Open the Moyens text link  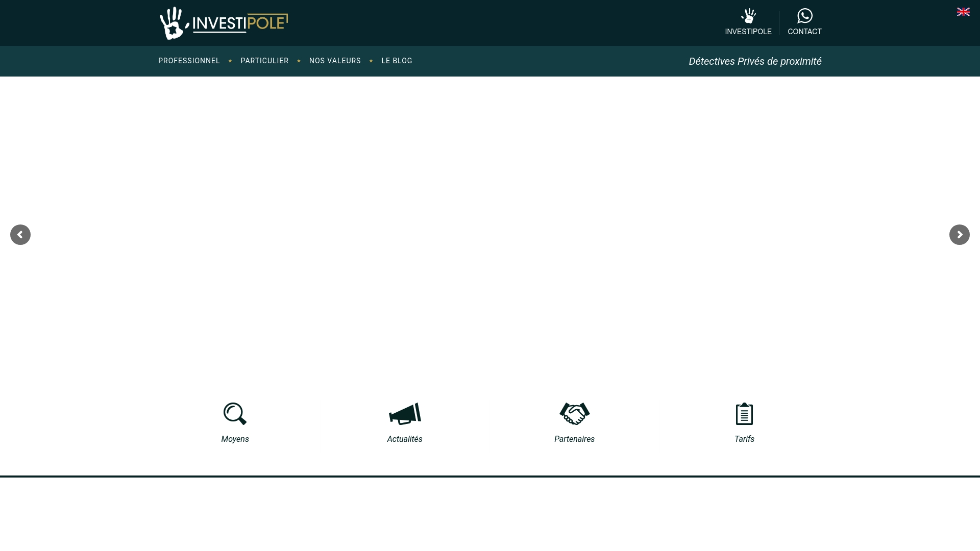[235, 439]
